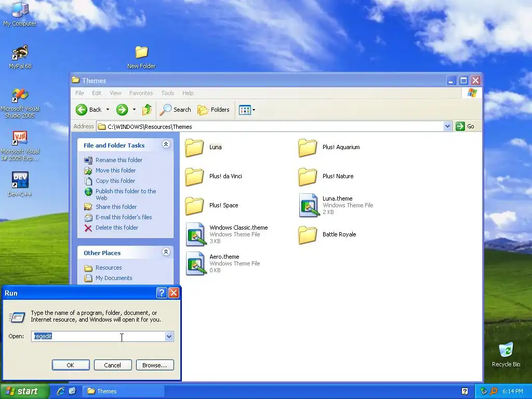Image resolution: width=532 pixels, height=399 pixels.
Task: Select the Plus! Aquarium folder
Action: [329, 147]
